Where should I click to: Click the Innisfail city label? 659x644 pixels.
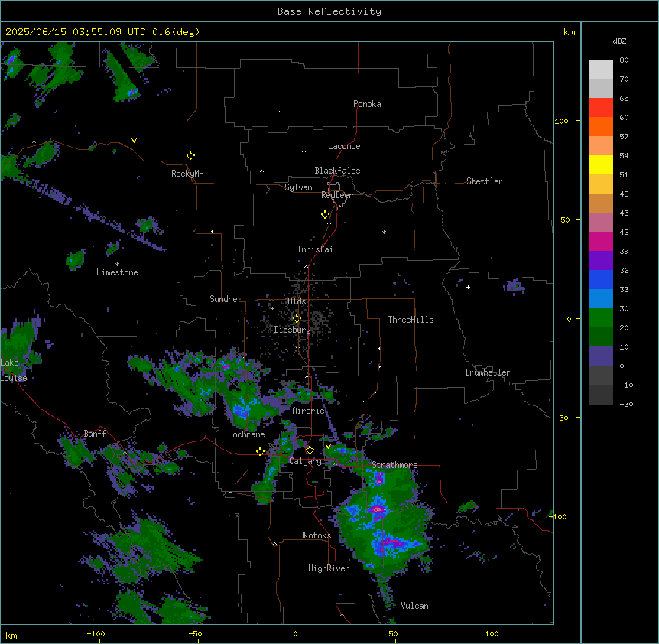click(x=317, y=249)
